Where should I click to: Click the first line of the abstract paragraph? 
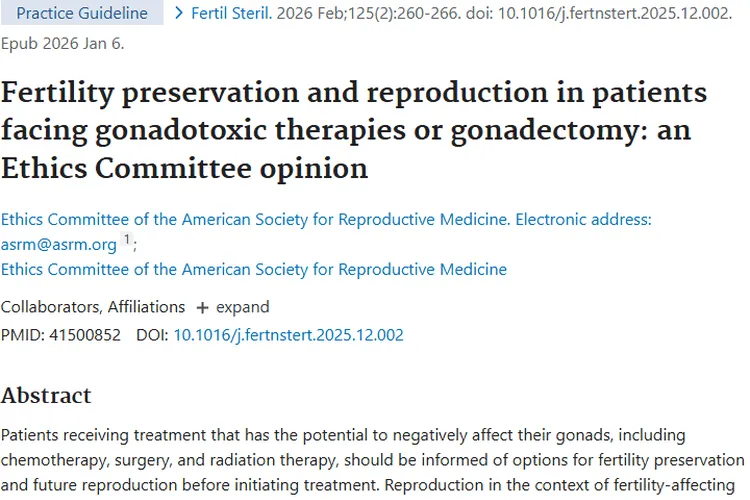point(357,436)
